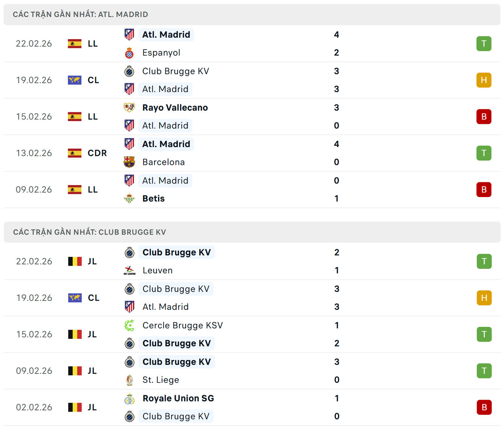Click the 13.02.26 date on Barcelona match
Screen dimensions: 504x433
34,153
